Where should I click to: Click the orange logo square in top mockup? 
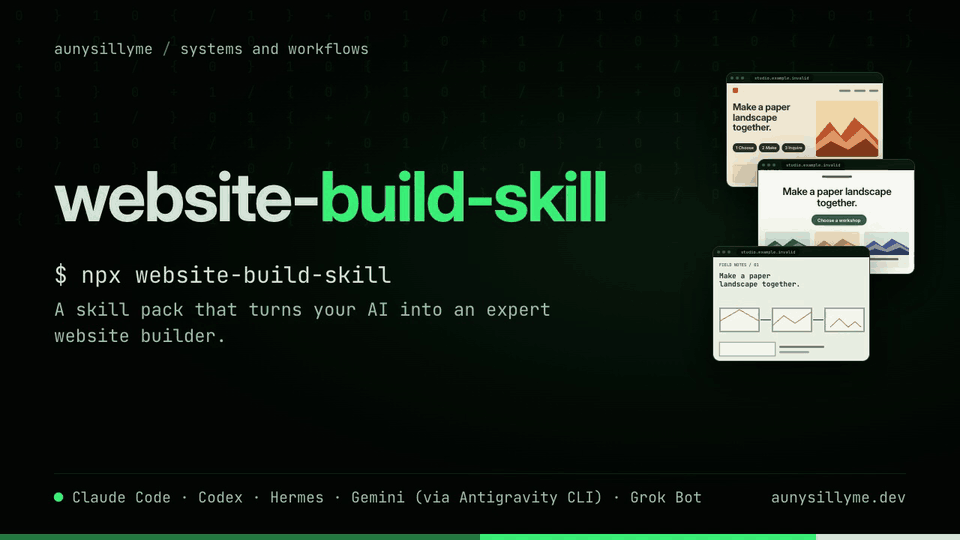[735, 91]
